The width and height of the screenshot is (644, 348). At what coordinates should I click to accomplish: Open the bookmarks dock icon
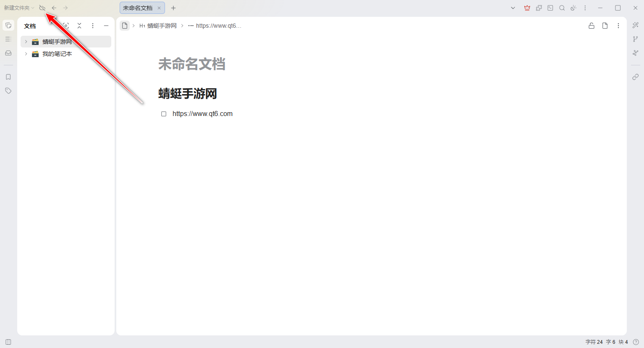(8, 77)
